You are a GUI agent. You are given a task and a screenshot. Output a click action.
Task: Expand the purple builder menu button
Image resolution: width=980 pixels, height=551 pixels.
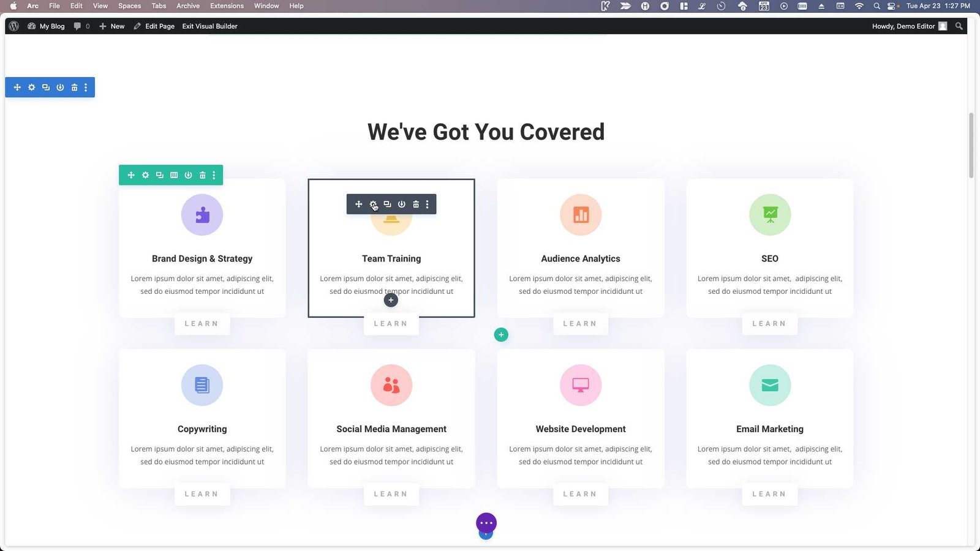(486, 523)
